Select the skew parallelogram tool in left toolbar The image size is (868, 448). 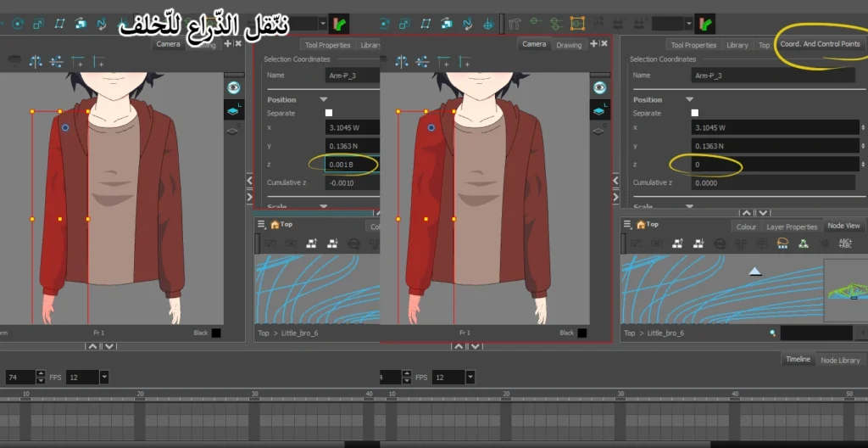pyautogui.click(x=60, y=24)
